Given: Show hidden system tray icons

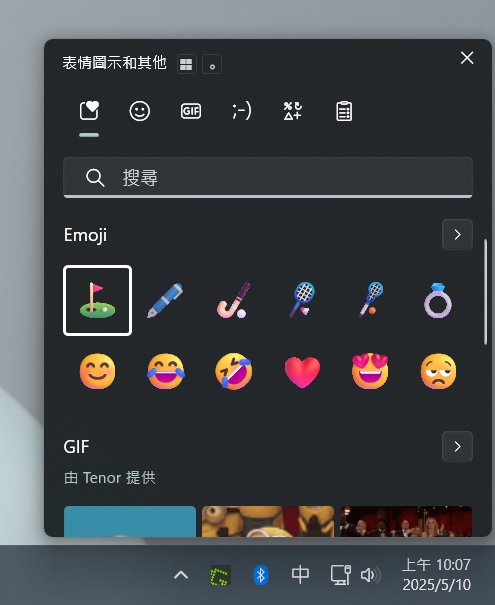Looking at the screenshot, I should pos(181,575).
